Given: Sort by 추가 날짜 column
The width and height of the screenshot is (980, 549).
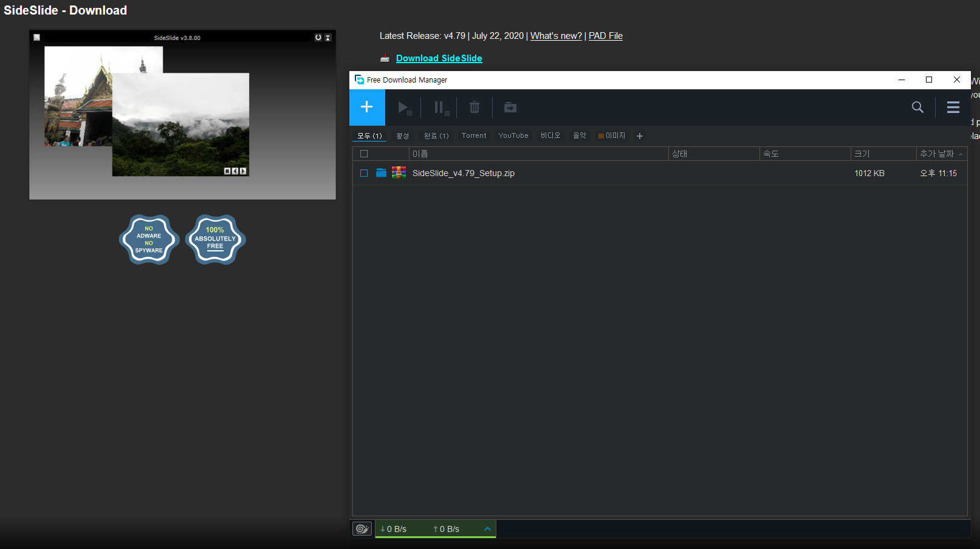Looking at the screenshot, I should (x=941, y=154).
